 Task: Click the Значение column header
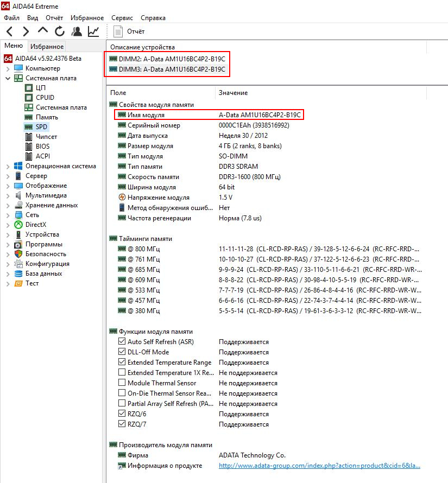coord(233,93)
